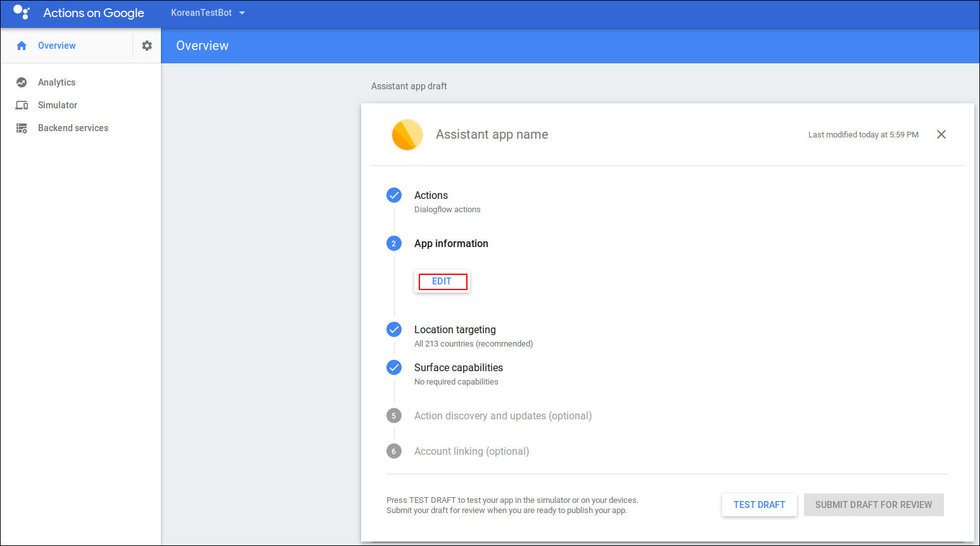Click the TEST DRAFT button
This screenshot has height=546, width=980.
point(760,505)
